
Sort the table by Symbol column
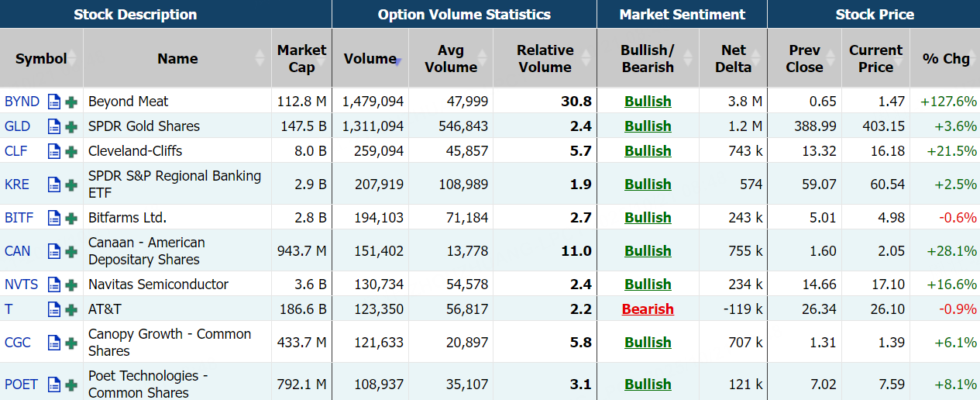[x=41, y=59]
